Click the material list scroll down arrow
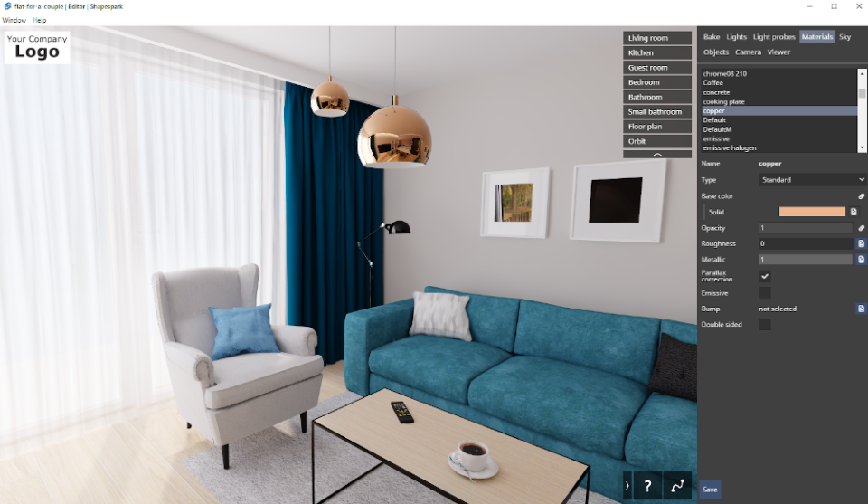This screenshot has width=868, height=504. coord(862,147)
